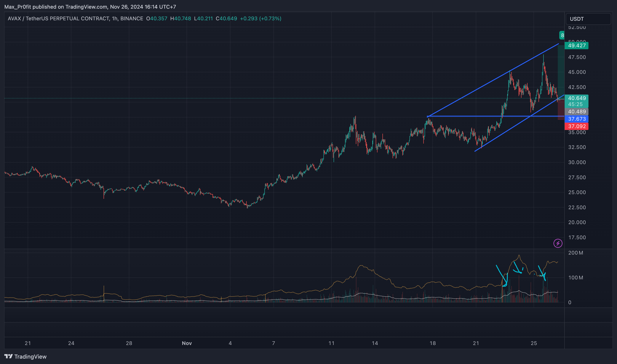Click the 22.500 price axis label
The height and width of the screenshot is (364, 617).
coord(577,207)
